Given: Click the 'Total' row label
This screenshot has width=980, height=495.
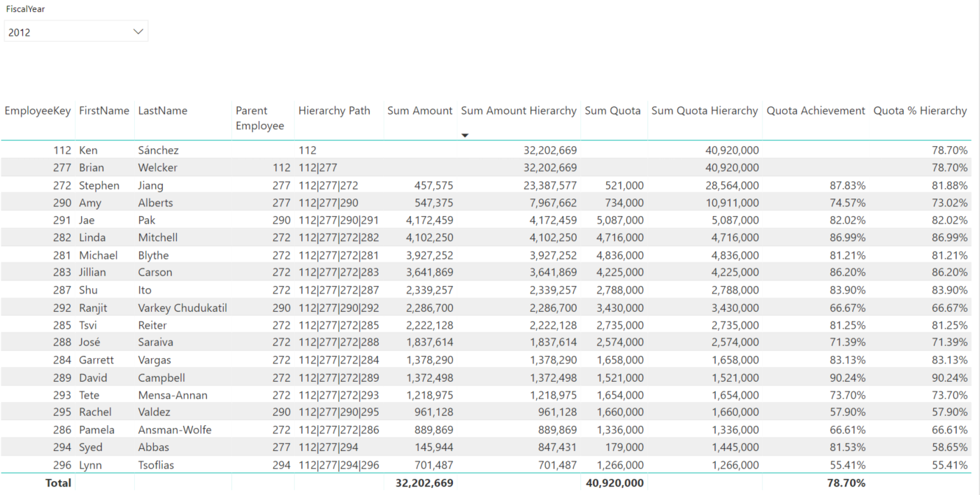Looking at the screenshot, I should pyautogui.click(x=58, y=483).
